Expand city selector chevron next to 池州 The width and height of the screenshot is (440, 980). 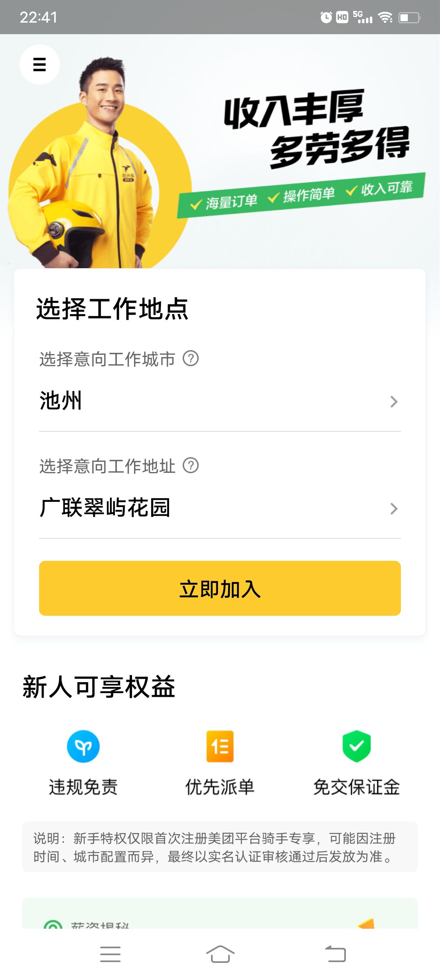[394, 402]
